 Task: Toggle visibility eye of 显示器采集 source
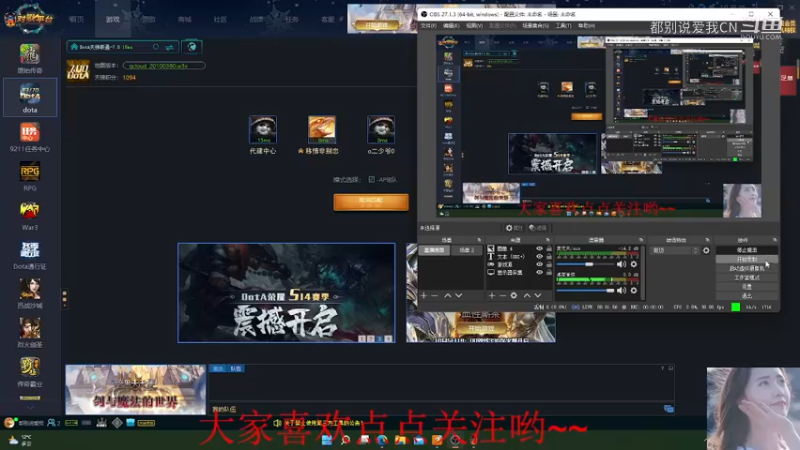(539, 272)
